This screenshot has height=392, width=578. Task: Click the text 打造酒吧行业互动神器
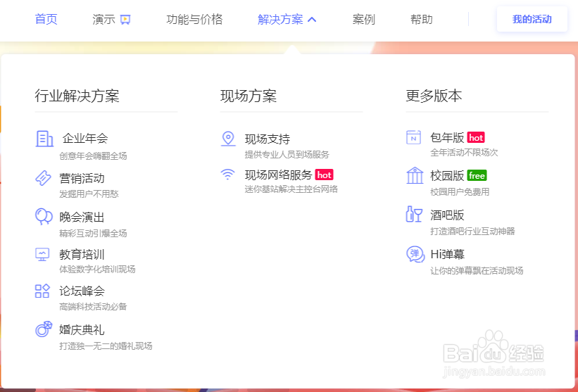pos(472,231)
